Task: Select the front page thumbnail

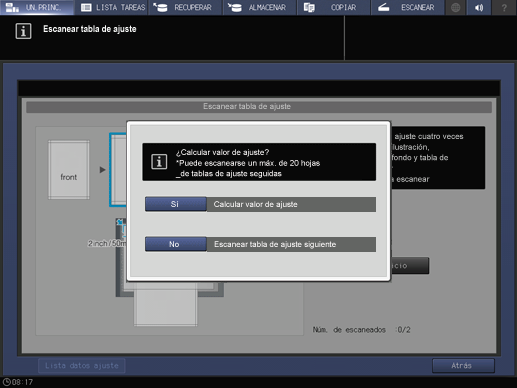Action: [x=69, y=170]
